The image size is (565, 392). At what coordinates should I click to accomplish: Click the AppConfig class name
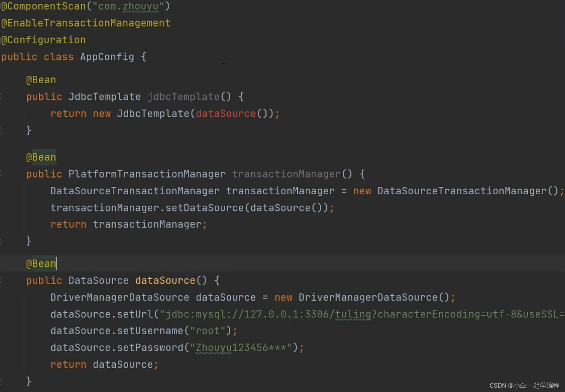coord(107,57)
